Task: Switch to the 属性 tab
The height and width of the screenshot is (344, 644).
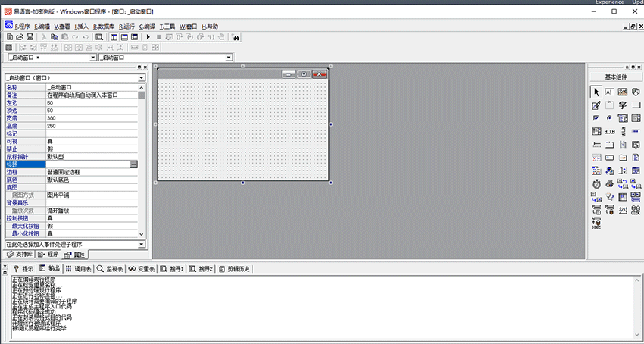Action: click(x=75, y=255)
